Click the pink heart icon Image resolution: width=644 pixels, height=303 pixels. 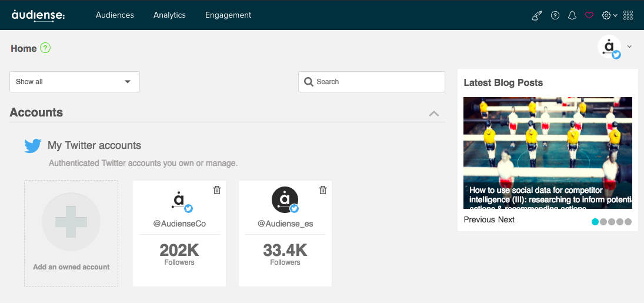589,16
